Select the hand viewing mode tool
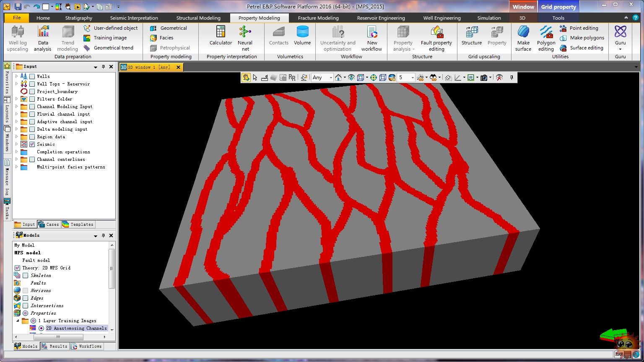644x362 pixels. (x=246, y=78)
